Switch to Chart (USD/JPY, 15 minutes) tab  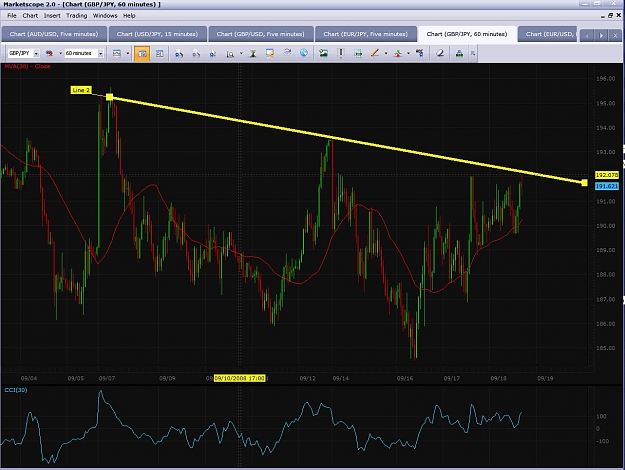[x=157, y=34]
